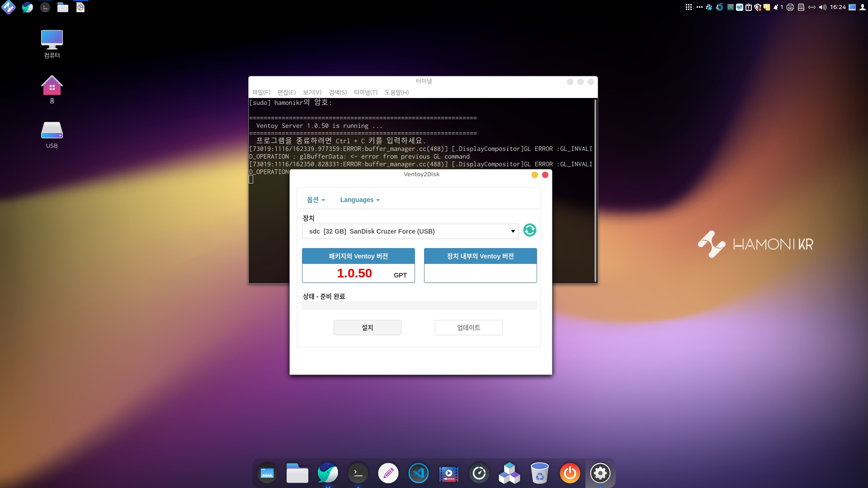This screenshot has width=868, height=488.
Task: Click the volume speaker icon in the tray
Action: [x=822, y=7]
